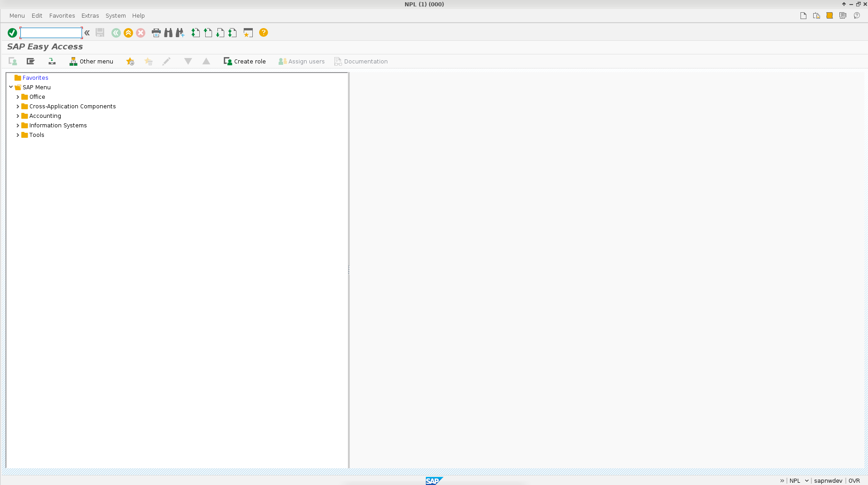Click the orange layout icon at the top right

829,15
